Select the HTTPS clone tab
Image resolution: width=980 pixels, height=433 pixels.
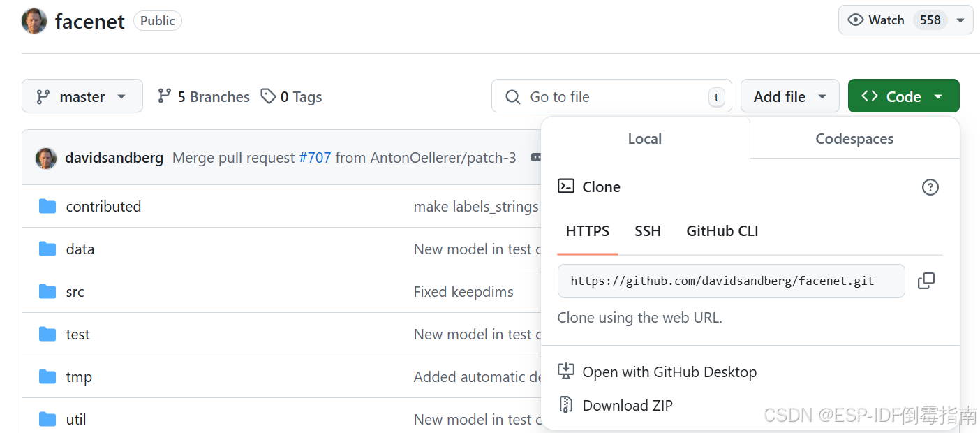588,231
